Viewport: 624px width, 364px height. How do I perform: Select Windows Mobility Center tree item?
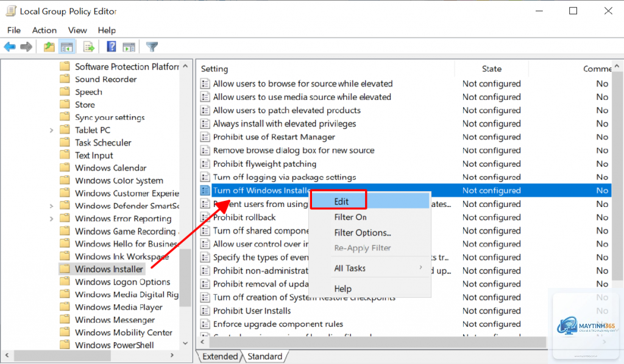pos(124,332)
